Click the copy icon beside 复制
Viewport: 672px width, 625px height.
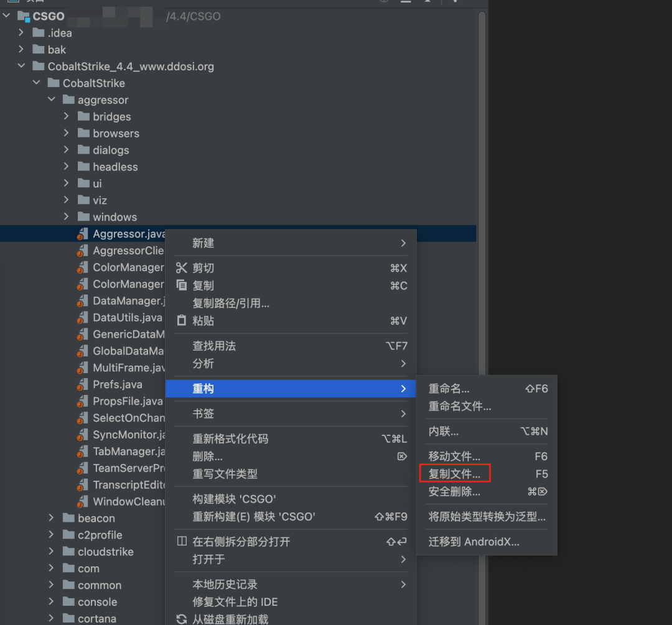(181, 285)
